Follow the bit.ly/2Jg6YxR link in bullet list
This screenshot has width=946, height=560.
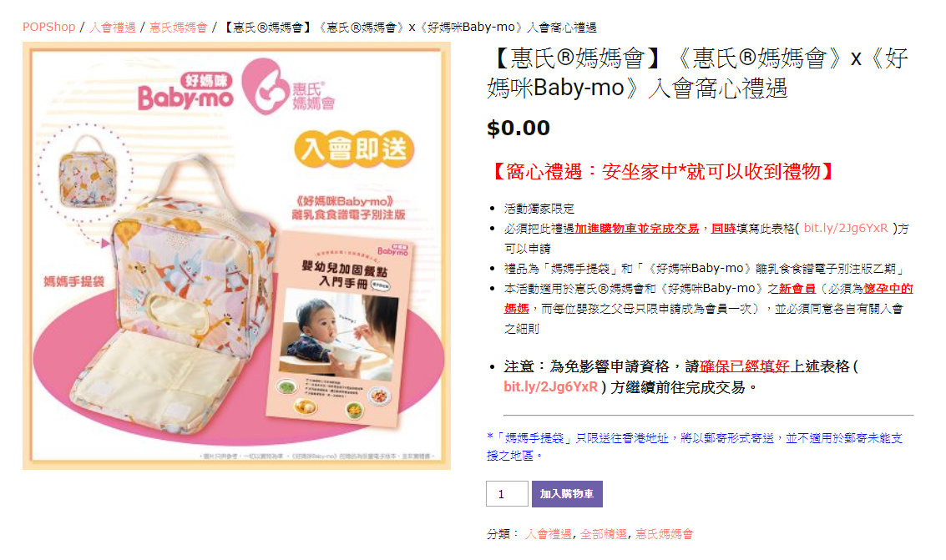[845, 228]
